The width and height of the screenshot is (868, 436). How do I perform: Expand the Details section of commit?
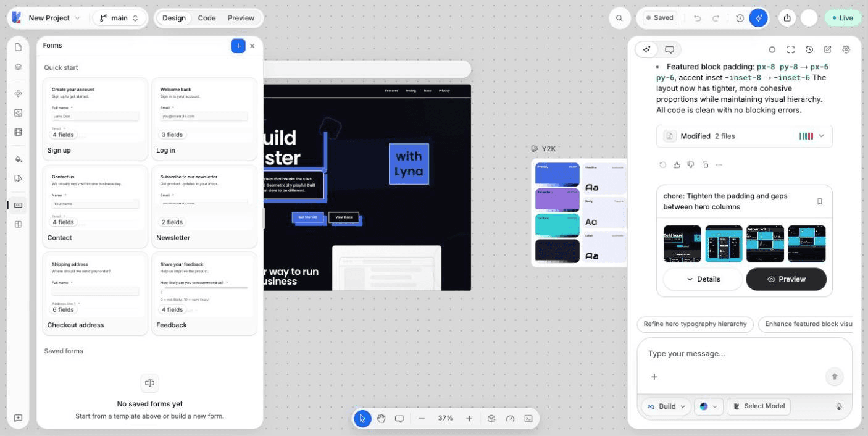pyautogui.click(x=703, y=279)
